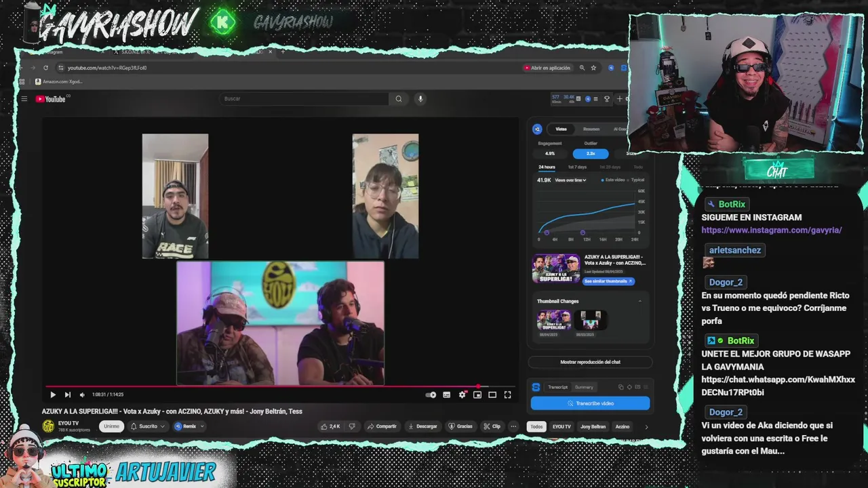Open more actions three-dot menu under video
The image size is (868, 488).
513,426
